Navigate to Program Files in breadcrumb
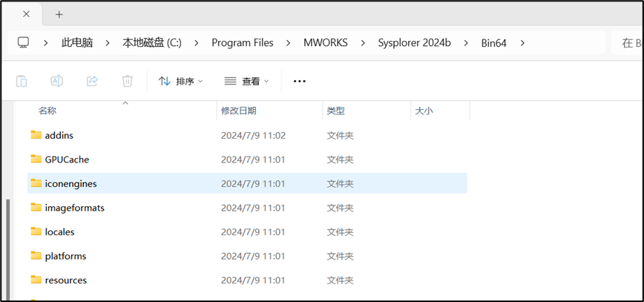The width and height of the screenshot is (644, 302). click(x=243, y=43)
